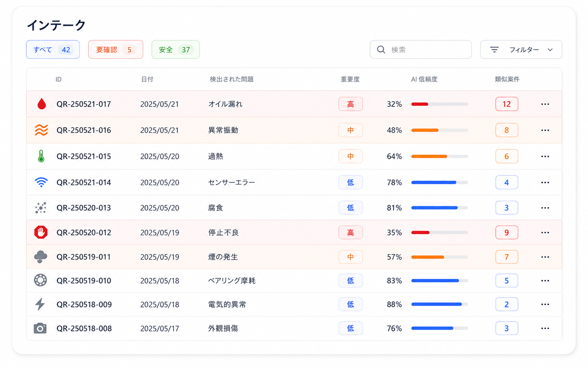Open more options for row QR-250521-015

click(545, 157)
